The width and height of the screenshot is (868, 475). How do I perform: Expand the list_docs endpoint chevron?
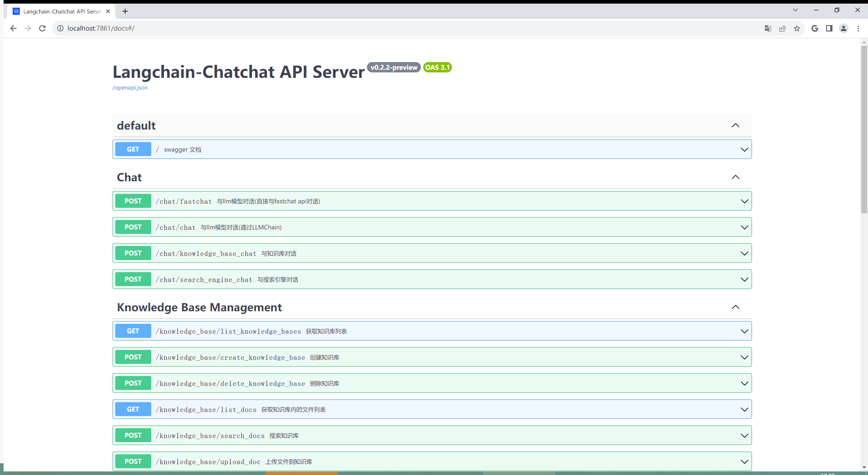[x=745, y=409]
